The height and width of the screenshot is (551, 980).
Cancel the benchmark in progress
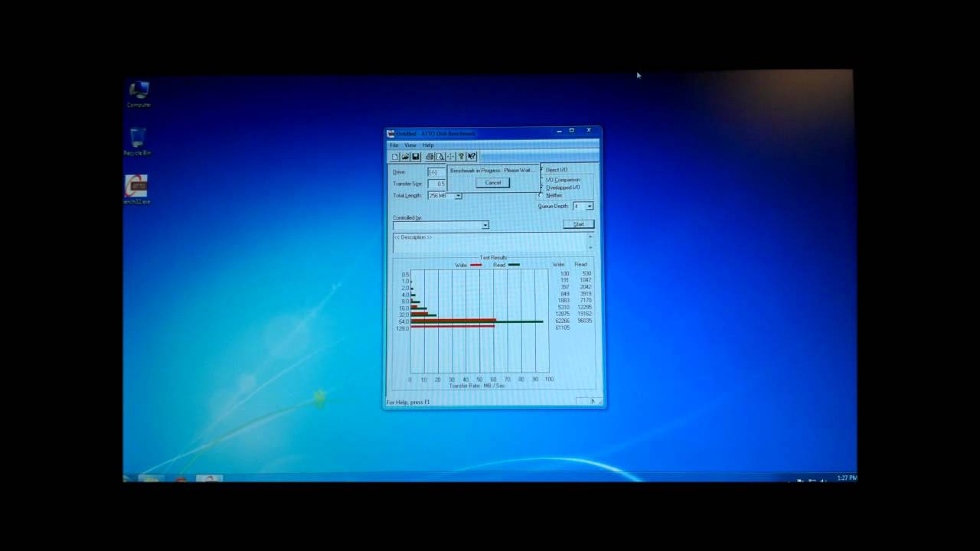coord(493,183)
